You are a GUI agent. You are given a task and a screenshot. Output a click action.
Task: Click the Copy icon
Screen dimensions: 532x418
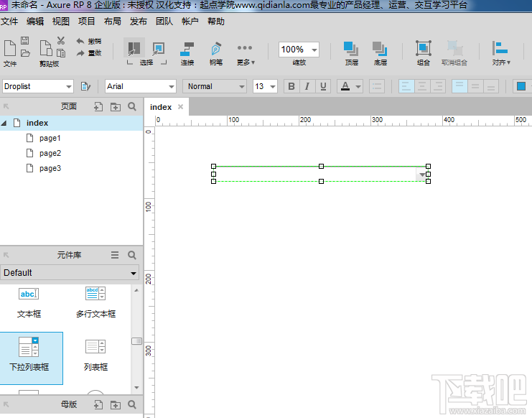coord(61,53)
